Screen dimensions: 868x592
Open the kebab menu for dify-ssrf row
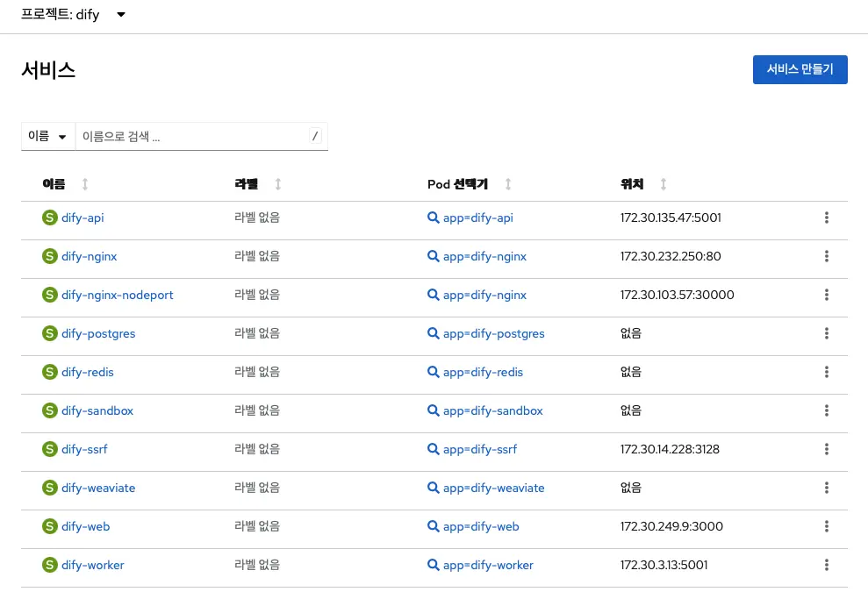826,449
